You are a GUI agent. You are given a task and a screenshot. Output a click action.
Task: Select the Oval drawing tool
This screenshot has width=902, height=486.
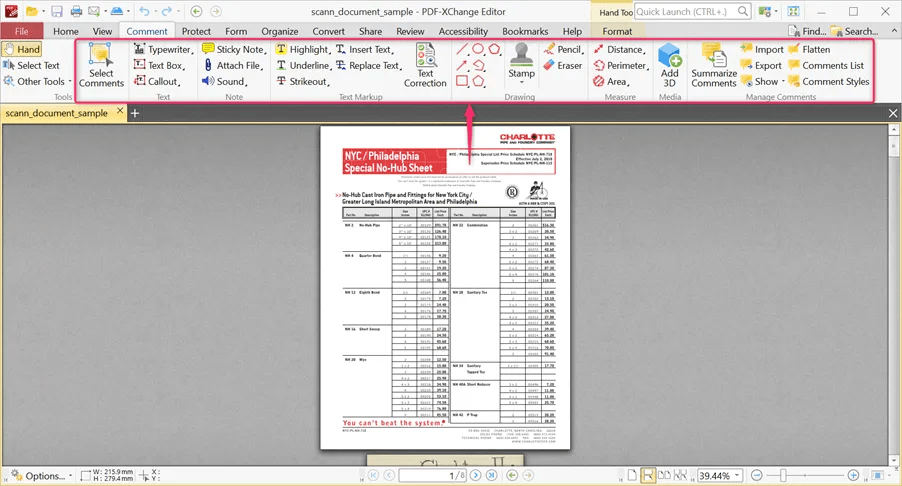coord(478,49)
